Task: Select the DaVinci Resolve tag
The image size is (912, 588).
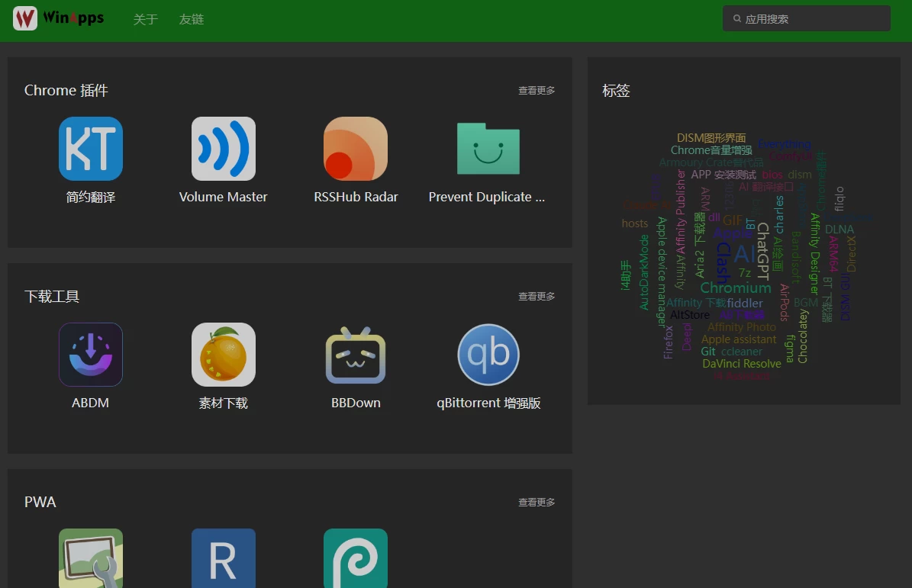Action: tap(741, 364)
